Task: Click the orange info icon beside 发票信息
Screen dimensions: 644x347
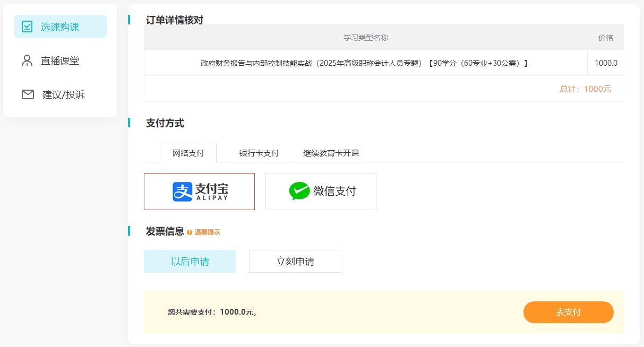Action: tap(190, 232)
